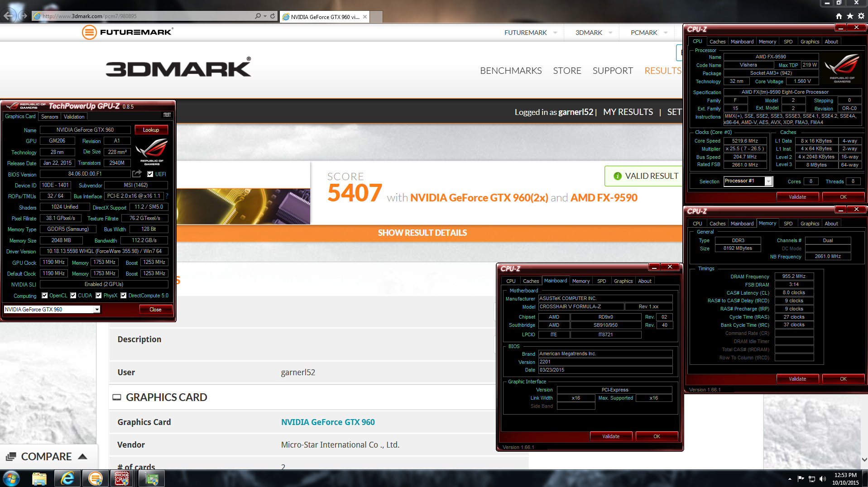Open the GPU selection dropdown in GPU-Z
This screenshot has width=868, height=487.
(97, 310)
